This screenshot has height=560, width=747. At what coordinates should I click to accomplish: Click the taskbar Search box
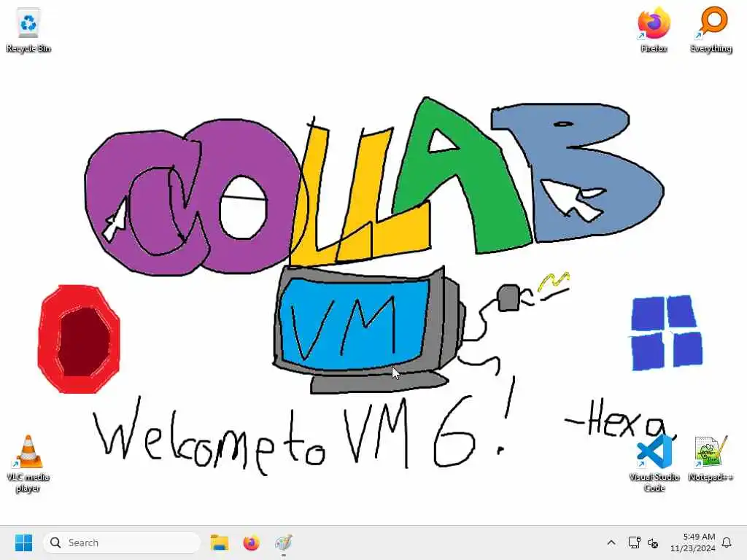click(122, 542)
